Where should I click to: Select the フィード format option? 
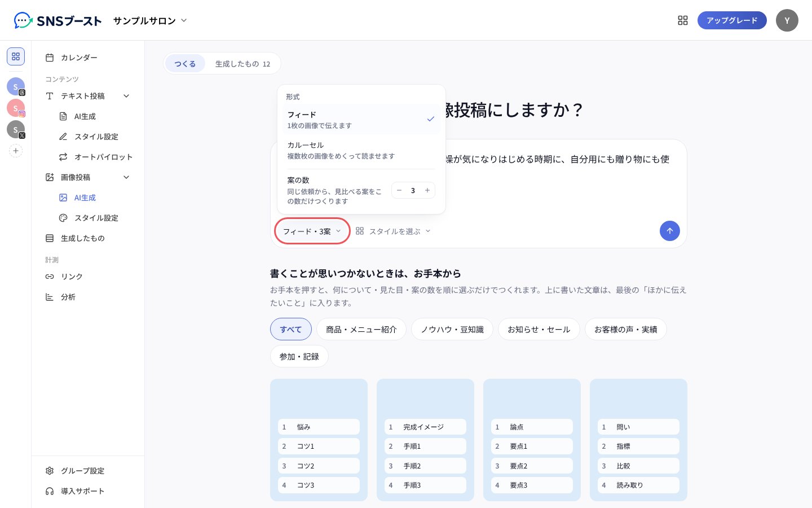pos(361,119)
